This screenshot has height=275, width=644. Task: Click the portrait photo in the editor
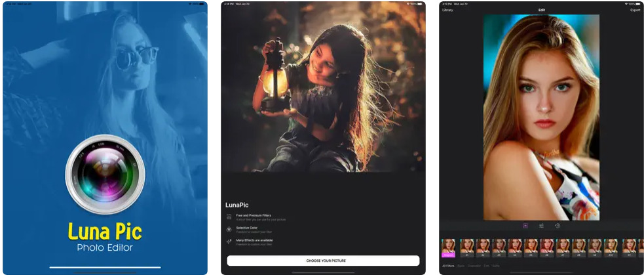click(541, 117)
